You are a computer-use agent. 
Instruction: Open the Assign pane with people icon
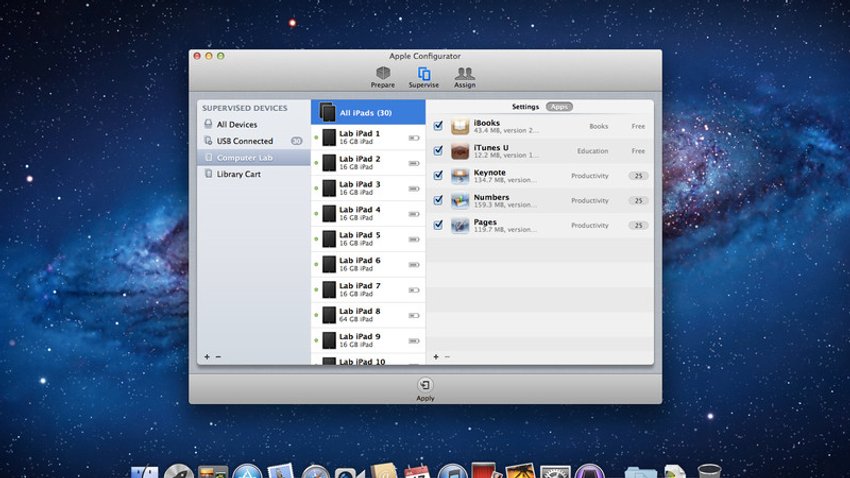pos(465,77)
